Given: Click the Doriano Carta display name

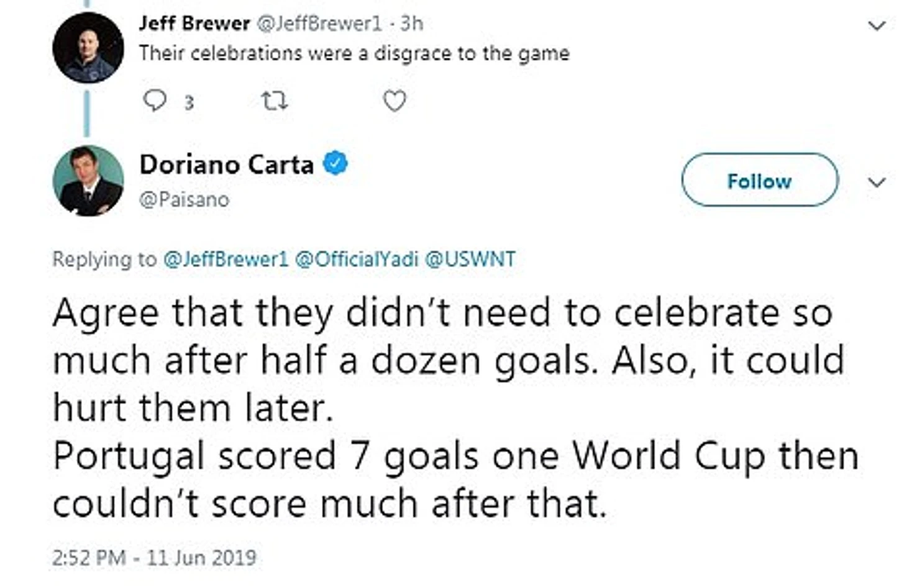Looking at the screenshot, I should (226, 165).
